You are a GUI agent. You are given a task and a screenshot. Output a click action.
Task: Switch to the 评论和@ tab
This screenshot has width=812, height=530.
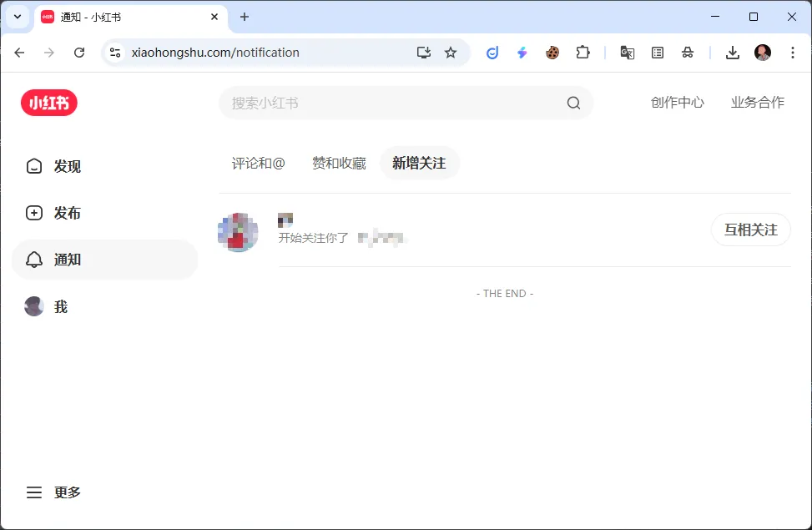click(x=258, y=163)
